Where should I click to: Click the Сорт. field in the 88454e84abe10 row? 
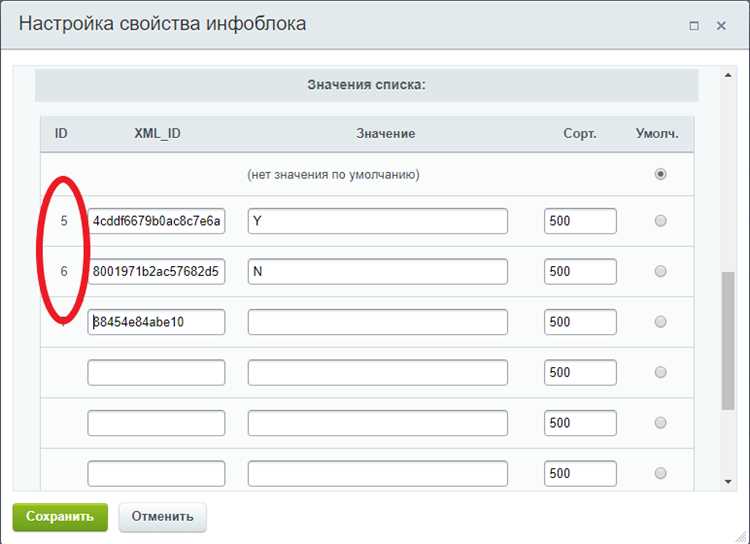[580, 322]
